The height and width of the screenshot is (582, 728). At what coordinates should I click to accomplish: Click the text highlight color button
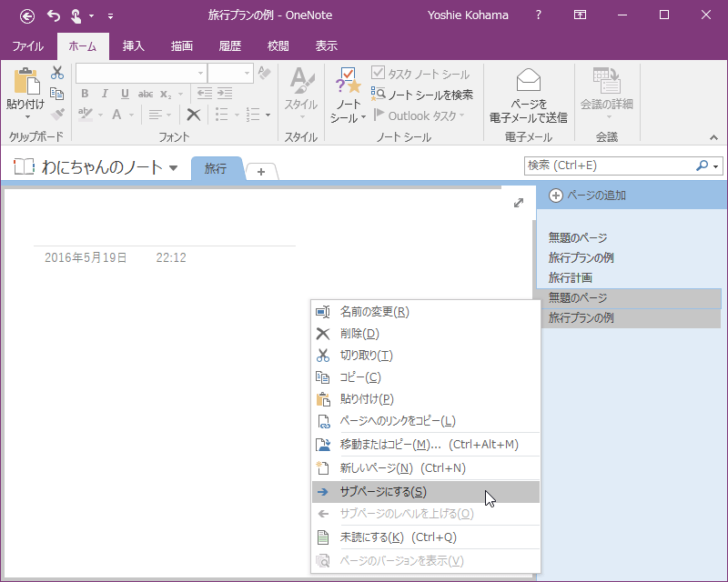pos(86,115)
